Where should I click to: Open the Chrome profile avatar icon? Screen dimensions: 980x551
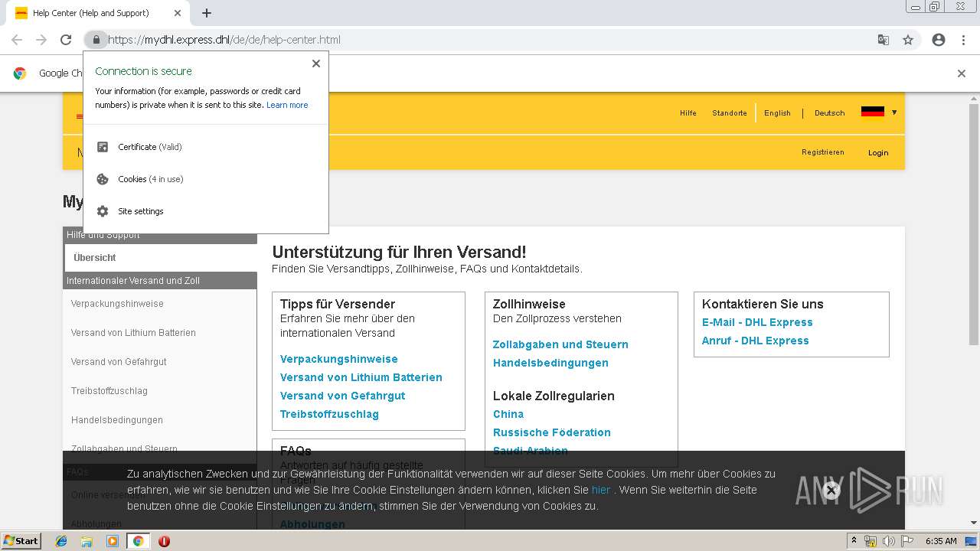pyautogui.click(x=939, y=40)
